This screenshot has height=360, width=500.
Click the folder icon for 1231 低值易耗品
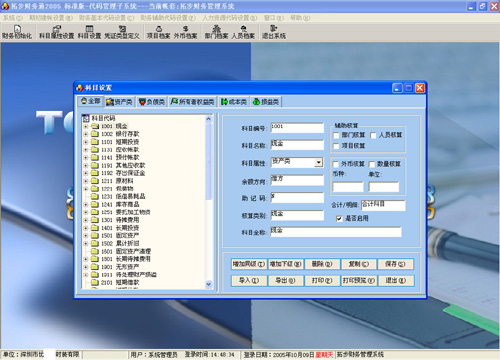point(95,196)
